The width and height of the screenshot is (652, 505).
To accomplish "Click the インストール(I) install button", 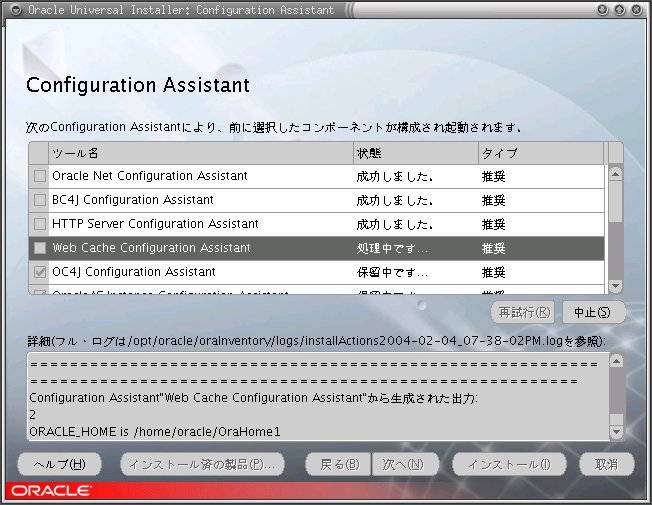I will pos(509,464).
